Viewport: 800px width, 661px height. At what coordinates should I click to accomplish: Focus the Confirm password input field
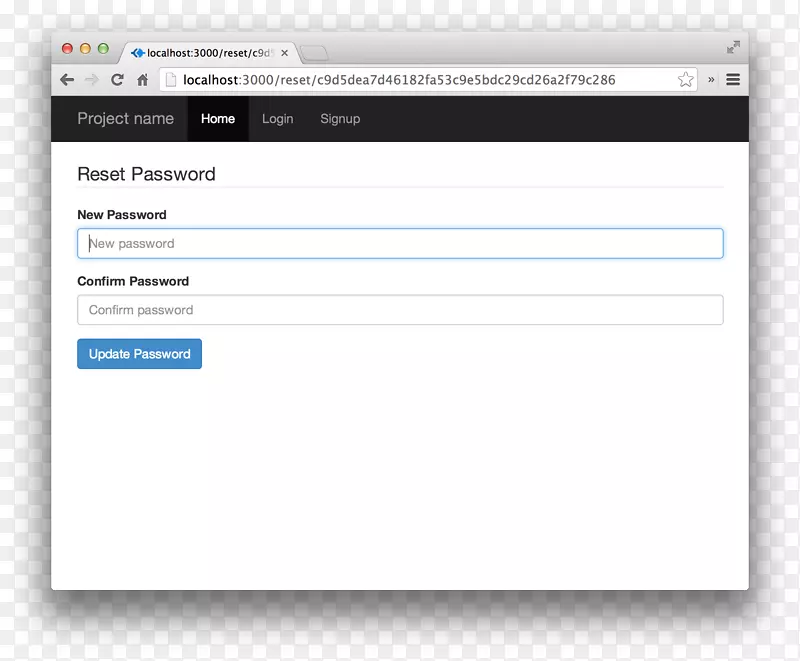pos(400,310)
